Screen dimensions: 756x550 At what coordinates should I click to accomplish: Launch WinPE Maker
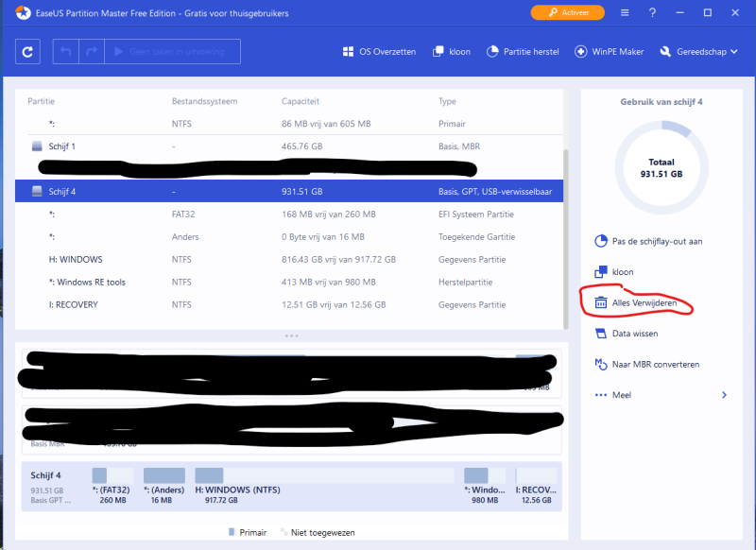[x=609, y=52]
